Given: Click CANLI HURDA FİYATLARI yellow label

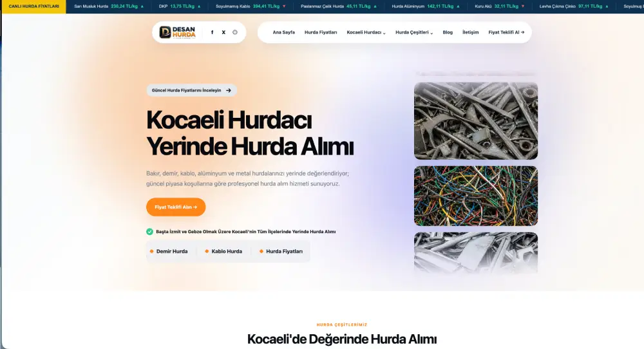Looking at the screenshot, I should coord(33,6).
